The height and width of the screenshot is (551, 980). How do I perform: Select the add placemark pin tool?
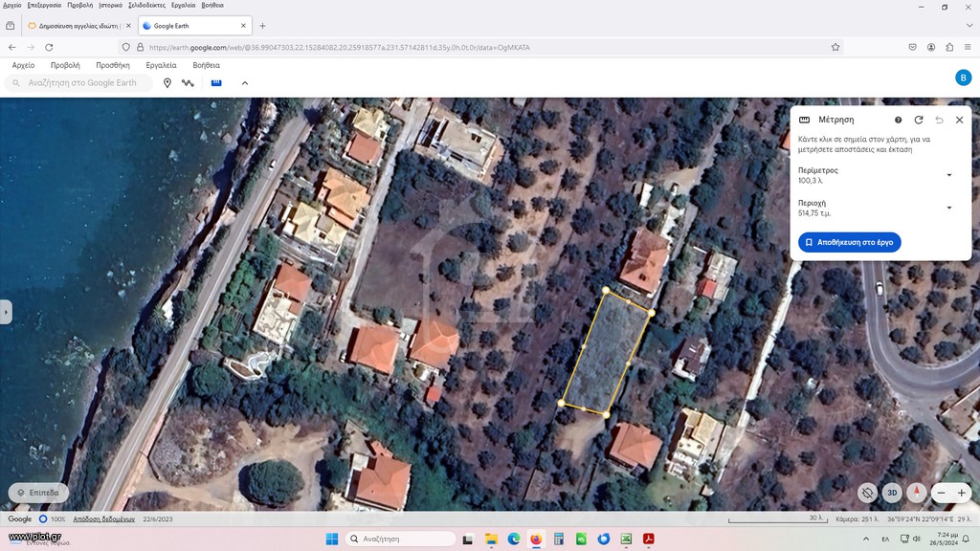point(167,83)
